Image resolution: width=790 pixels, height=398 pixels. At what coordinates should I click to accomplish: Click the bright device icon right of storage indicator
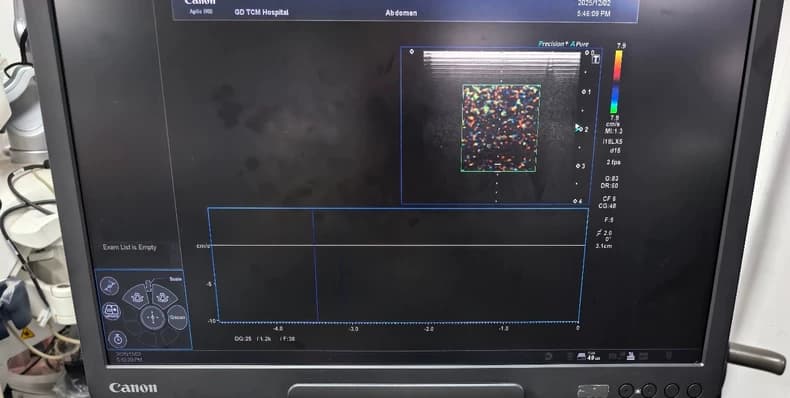[x=630, y=357]
